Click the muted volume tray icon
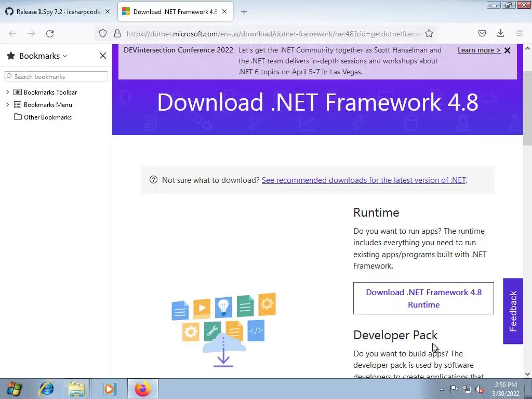 click(480, 390)
